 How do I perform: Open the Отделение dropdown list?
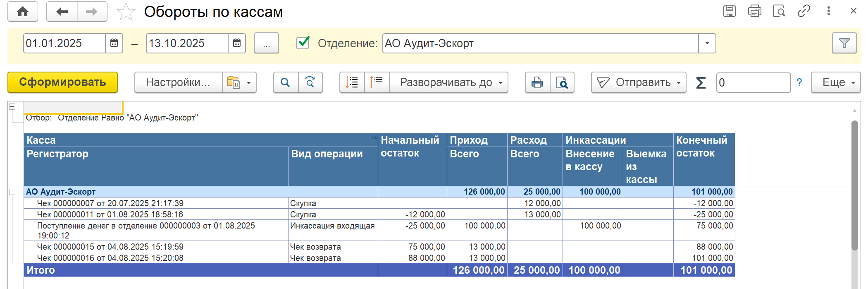point(707,43)
